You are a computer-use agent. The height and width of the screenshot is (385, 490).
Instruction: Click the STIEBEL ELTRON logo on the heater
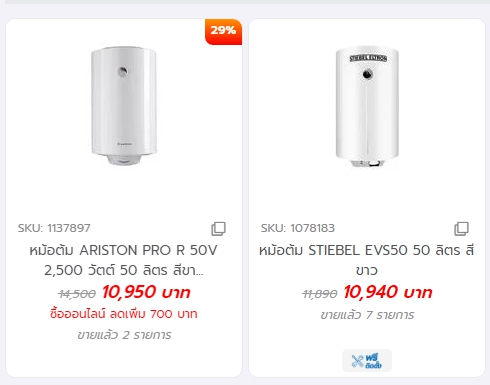[368, 58]
